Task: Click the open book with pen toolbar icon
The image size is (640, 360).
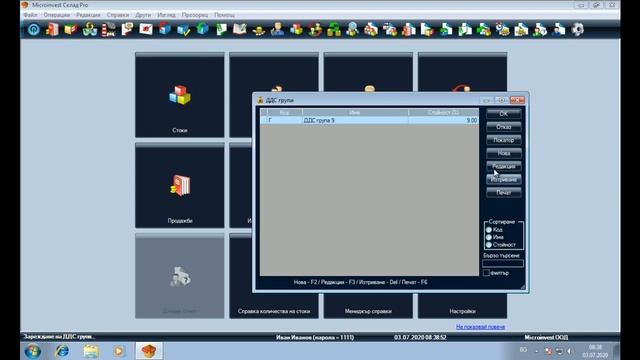Action: [240, 29]
